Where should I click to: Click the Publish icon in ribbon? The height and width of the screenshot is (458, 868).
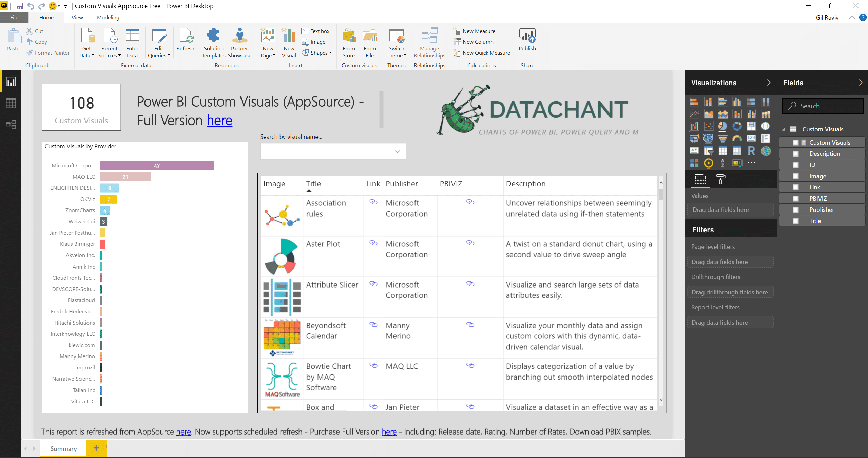point(527,36)
